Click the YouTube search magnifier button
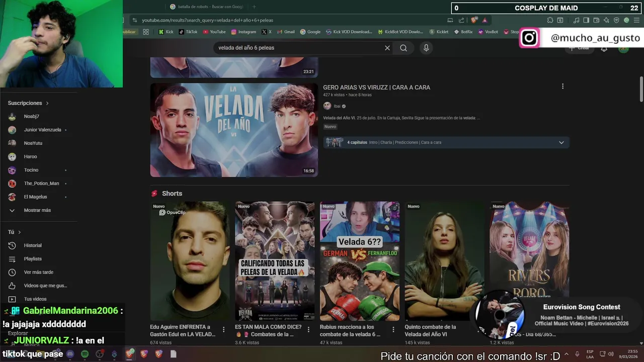 404,48
